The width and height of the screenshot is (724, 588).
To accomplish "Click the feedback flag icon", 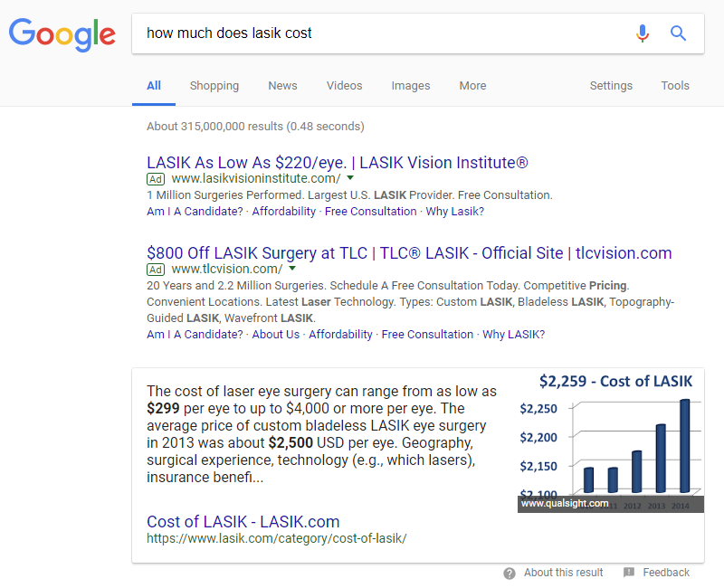I will coord(629,573).
